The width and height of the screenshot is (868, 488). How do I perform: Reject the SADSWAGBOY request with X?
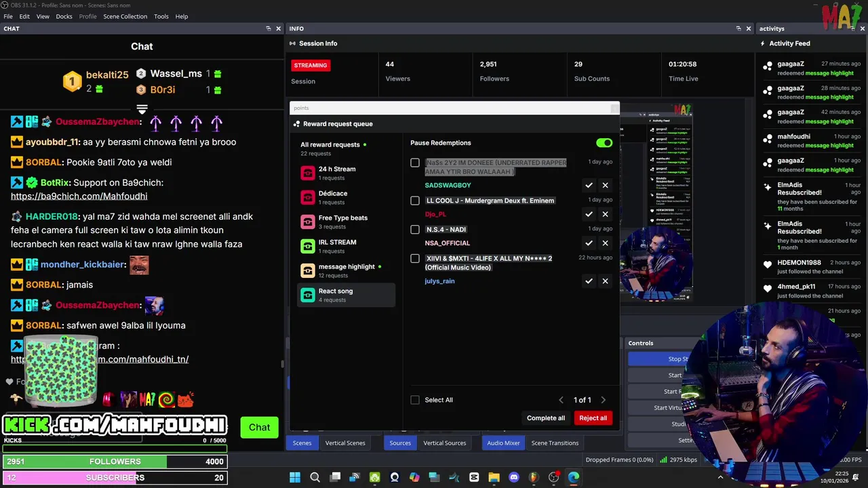pyautogui.click(x=606, y=185)
